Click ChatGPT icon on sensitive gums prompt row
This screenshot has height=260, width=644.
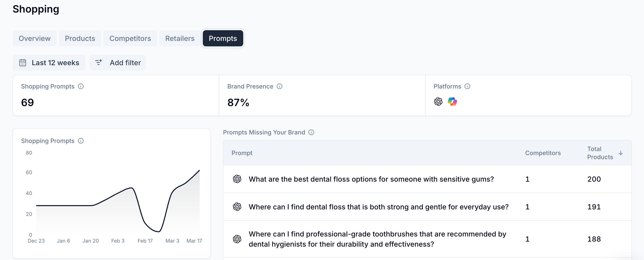[x=237, y=179]
